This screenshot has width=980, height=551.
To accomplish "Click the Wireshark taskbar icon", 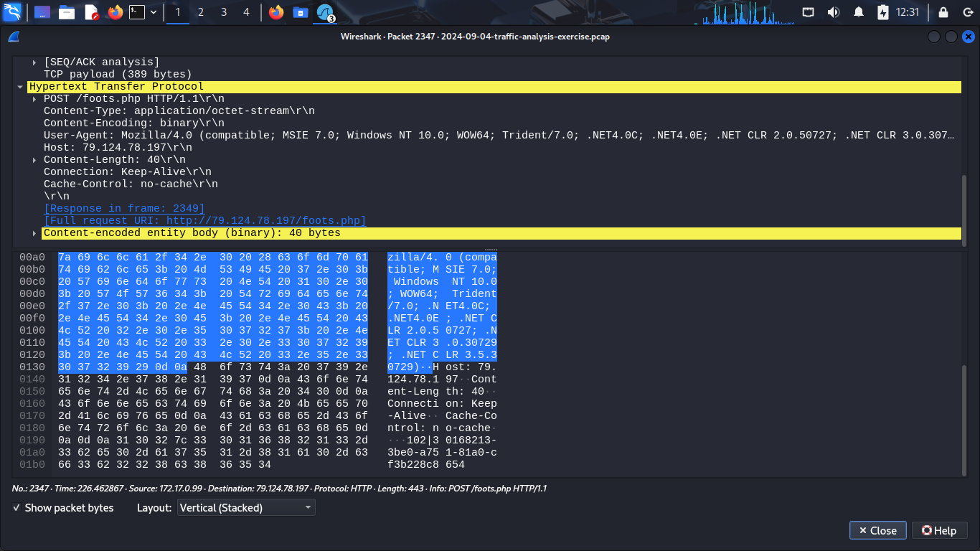I will 325,12.
